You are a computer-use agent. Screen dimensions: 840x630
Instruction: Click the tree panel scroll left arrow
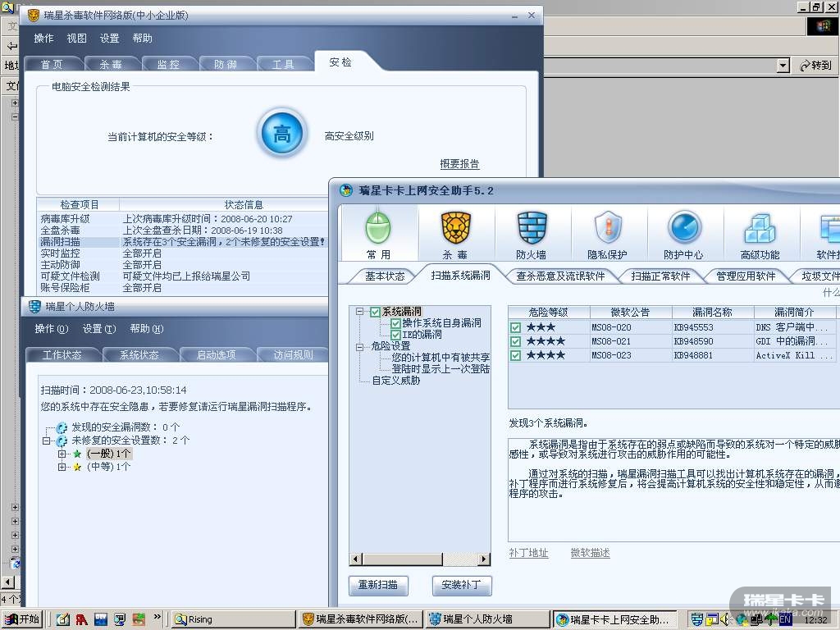pos(356,559)
